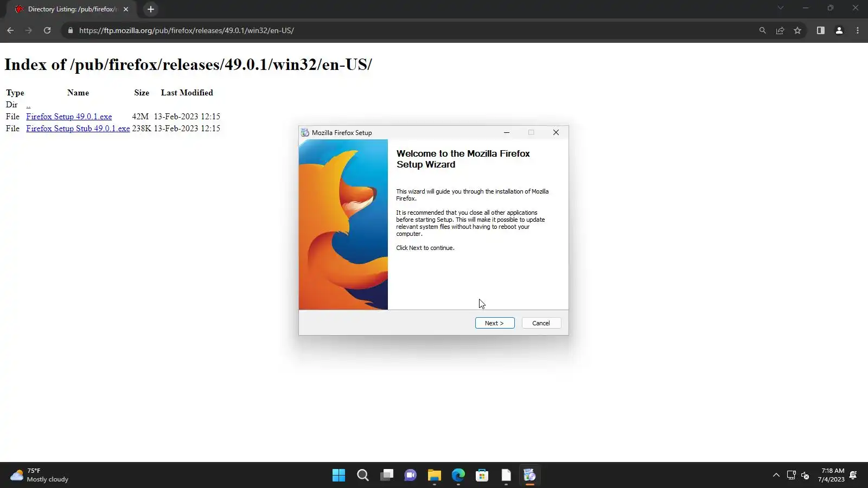Viewport: 868px width, 488px height.
Task: Open the blank document taskbar icon
Action: [x=506, y=476]
